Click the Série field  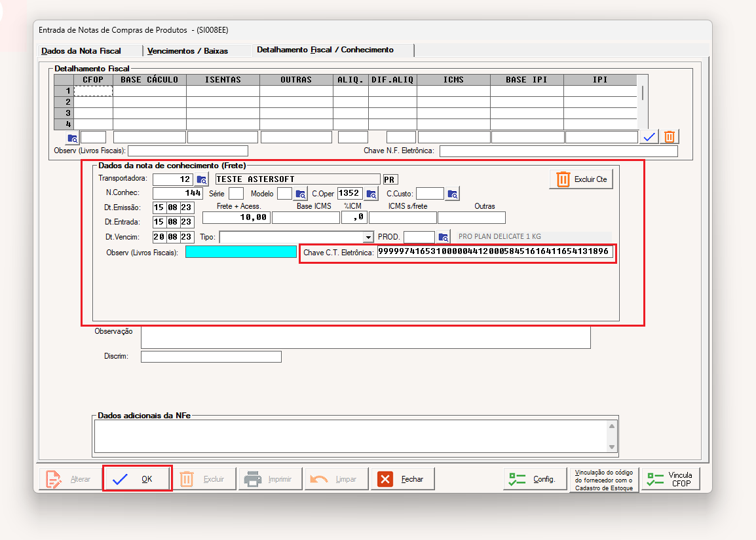click(236, 194)
